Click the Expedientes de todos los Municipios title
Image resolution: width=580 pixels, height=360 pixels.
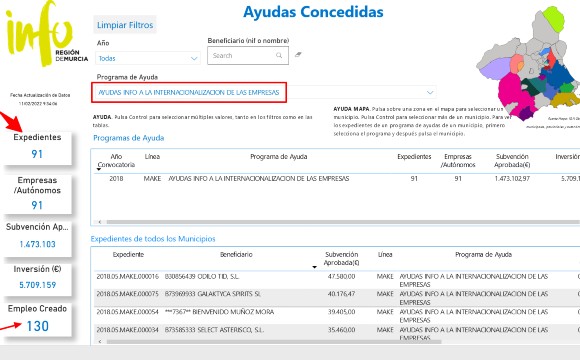click(x=153, y=239)
